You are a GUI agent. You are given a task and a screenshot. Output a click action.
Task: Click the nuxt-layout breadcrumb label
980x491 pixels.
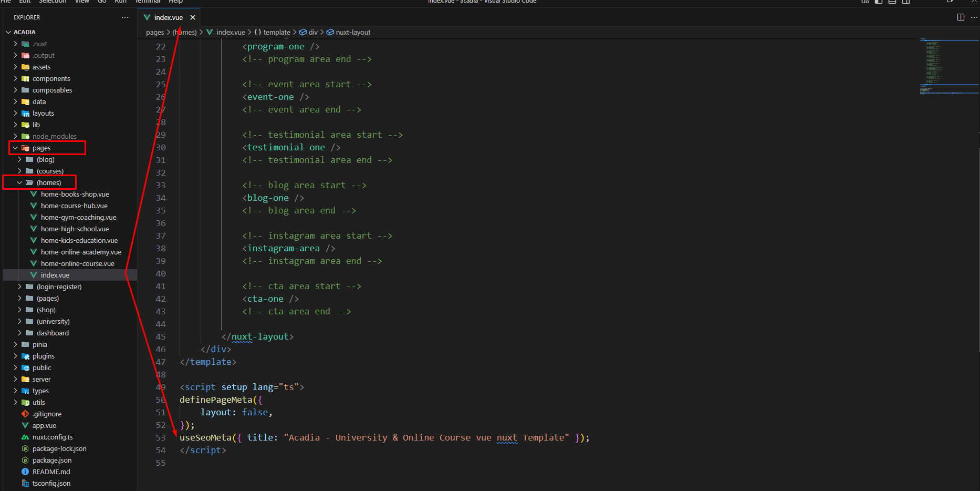click(x=353, y=32)
